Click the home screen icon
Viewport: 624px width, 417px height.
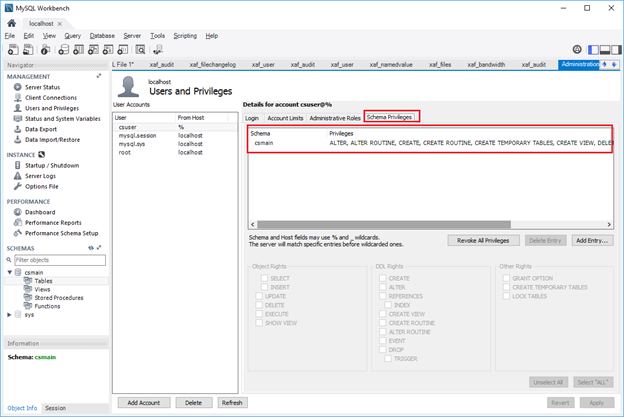12,23
